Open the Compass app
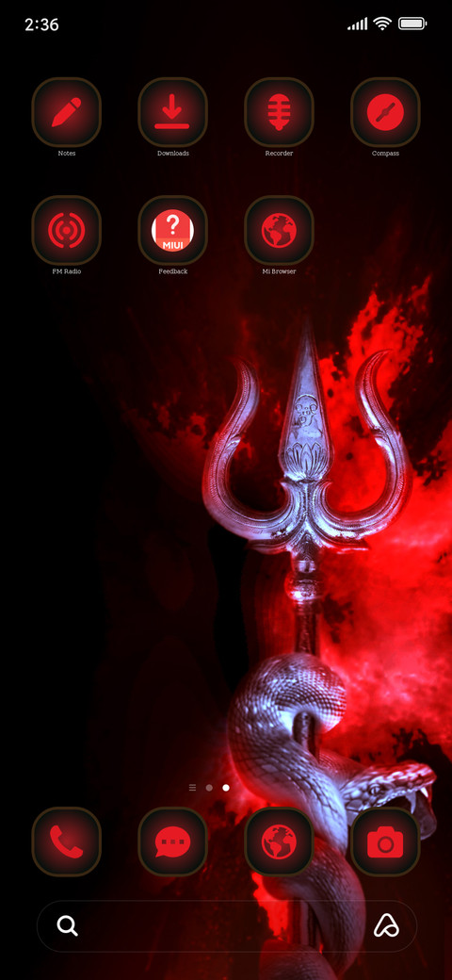 pyautogui.click(x=385, y=112)
